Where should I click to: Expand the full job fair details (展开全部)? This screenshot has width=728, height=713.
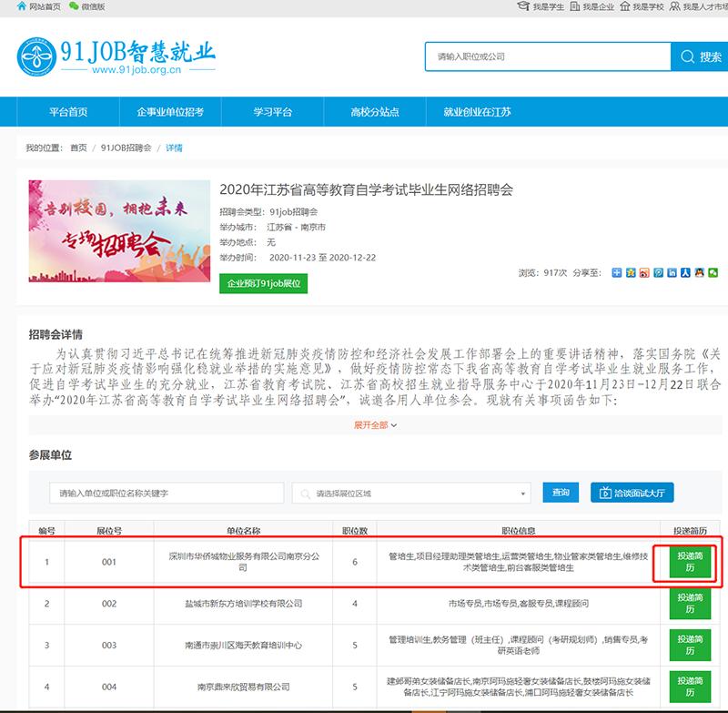tap(375, 425)
